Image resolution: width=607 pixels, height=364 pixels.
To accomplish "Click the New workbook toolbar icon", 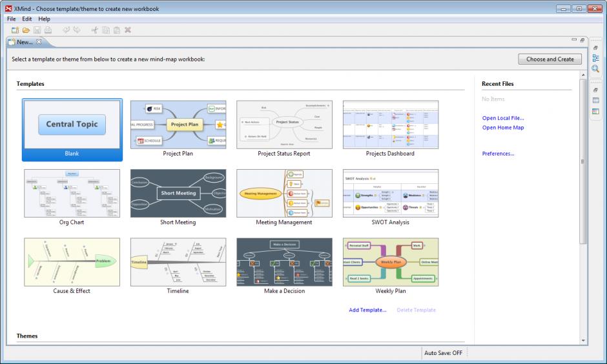I will [15, 30].
